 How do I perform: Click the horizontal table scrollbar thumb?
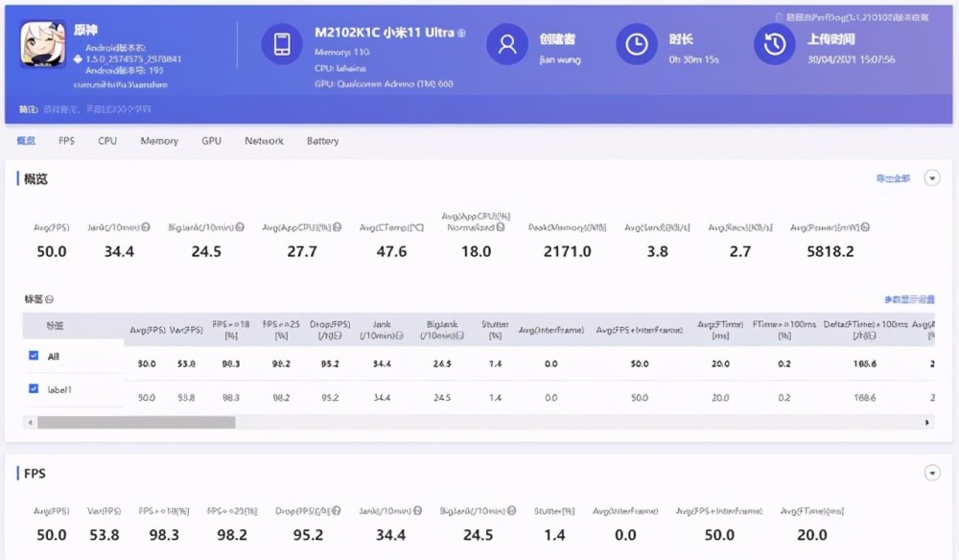coord(135,422)
